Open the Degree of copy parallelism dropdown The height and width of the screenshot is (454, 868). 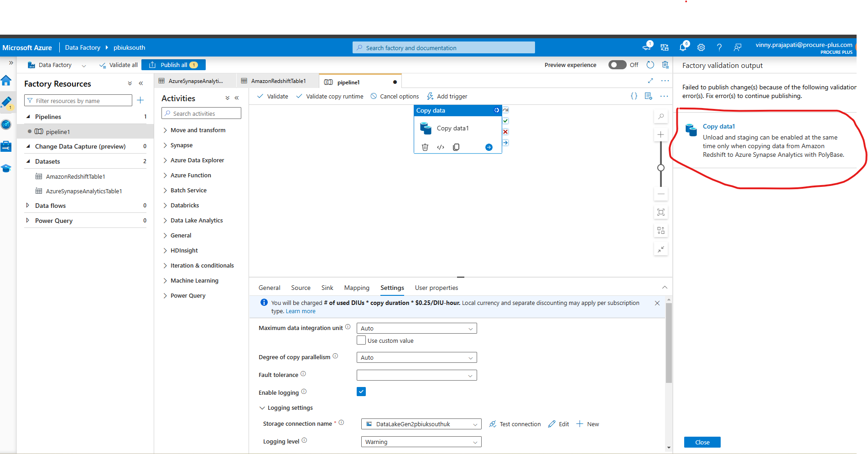point(417,357)
